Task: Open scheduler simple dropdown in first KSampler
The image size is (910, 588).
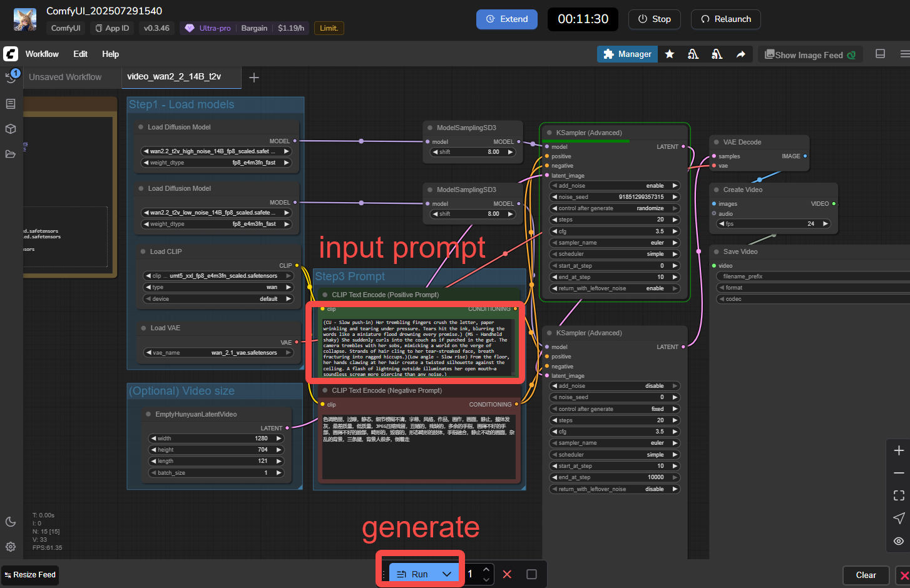Action: (615, 254)
